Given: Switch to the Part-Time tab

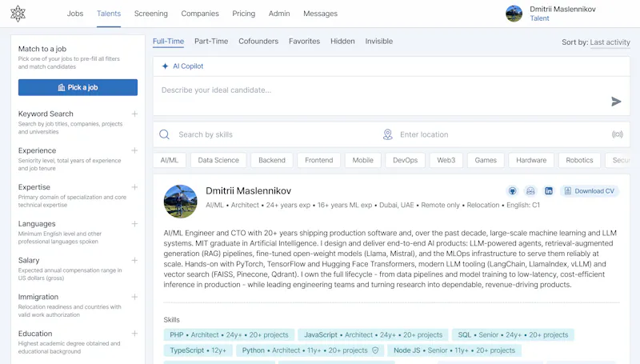Looking at the screenshot, I should click(211, 42).
